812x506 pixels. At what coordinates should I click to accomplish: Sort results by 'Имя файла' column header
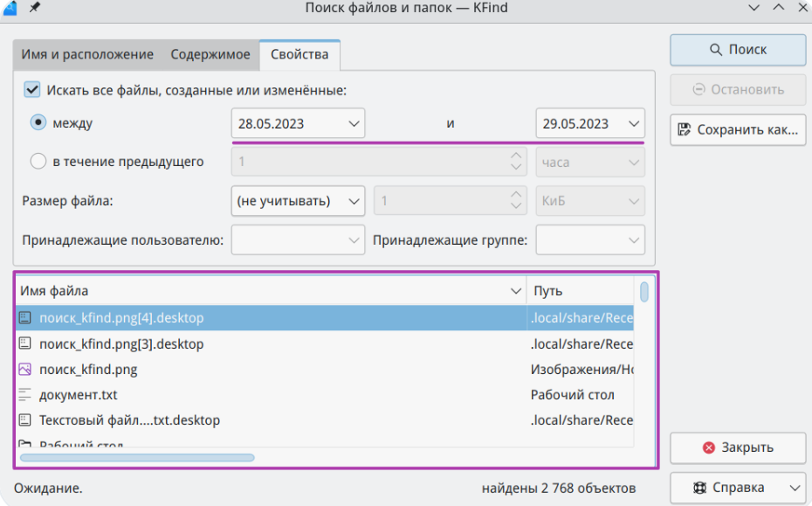tap(262, 291)
